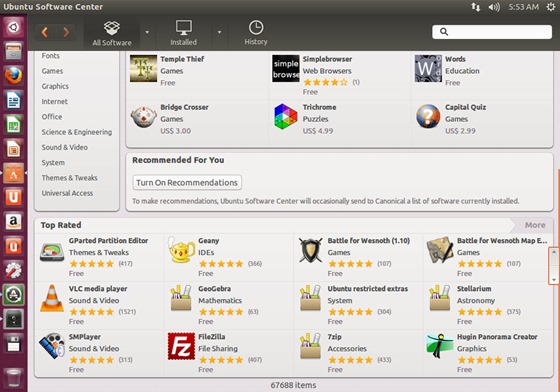Click More in Top Rated section
The width and height of the screenshot is (560, 392).
[535, 225]
